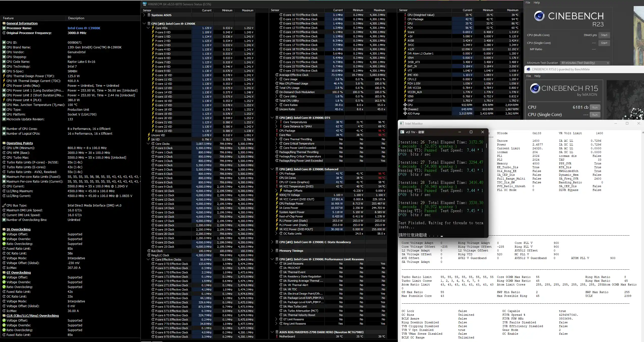Screen dimensions: 644x342
Task: Start the Cinebench R23 CPU (Single Core) test
Action: [604, 43]
